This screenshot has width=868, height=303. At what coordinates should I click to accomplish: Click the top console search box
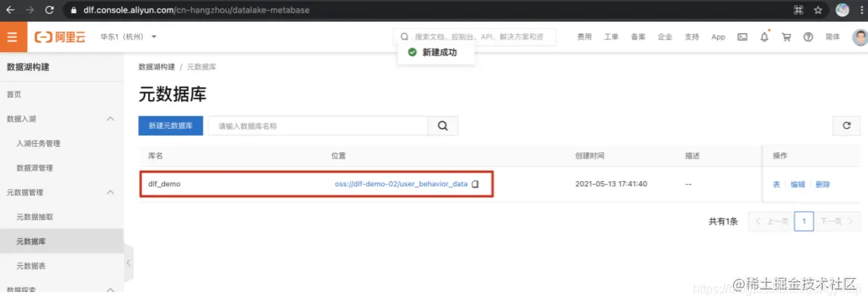475,37
